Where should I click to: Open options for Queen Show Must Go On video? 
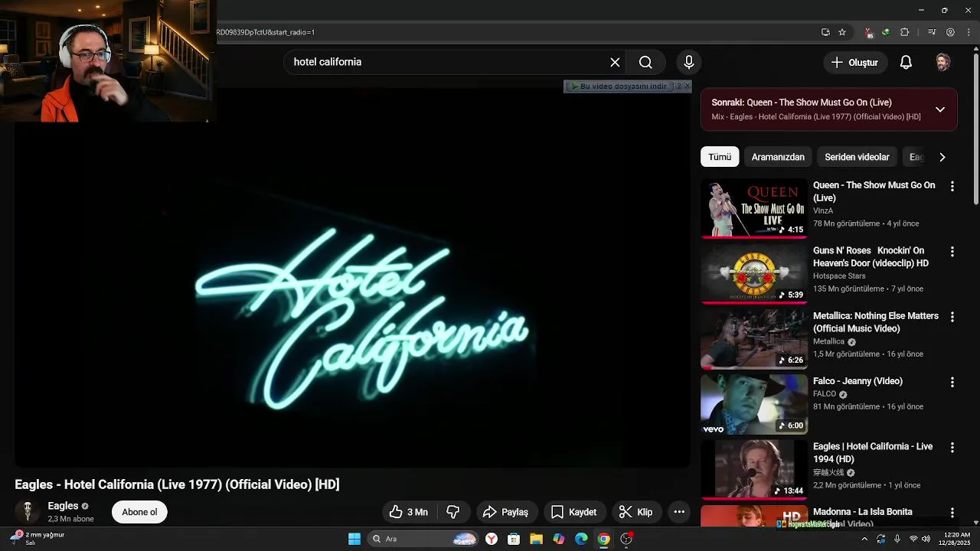pyautogui.click(x=952, y=186)
